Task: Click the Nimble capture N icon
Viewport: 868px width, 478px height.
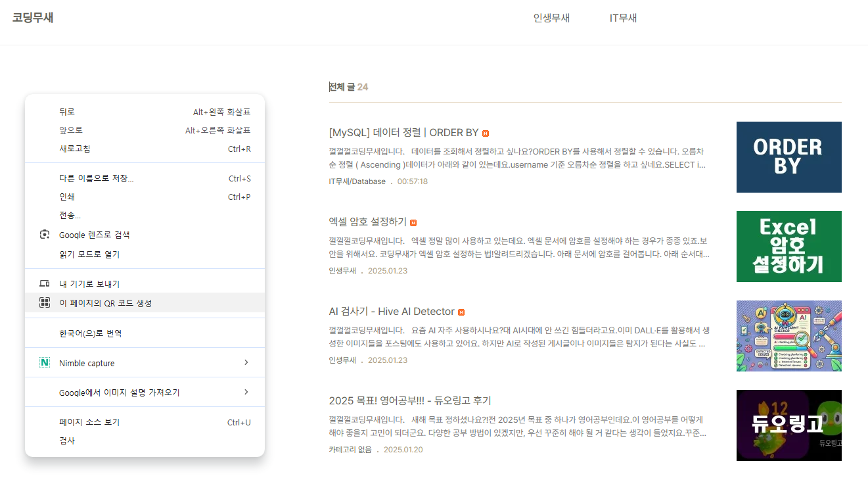Action: pos(45,363)
